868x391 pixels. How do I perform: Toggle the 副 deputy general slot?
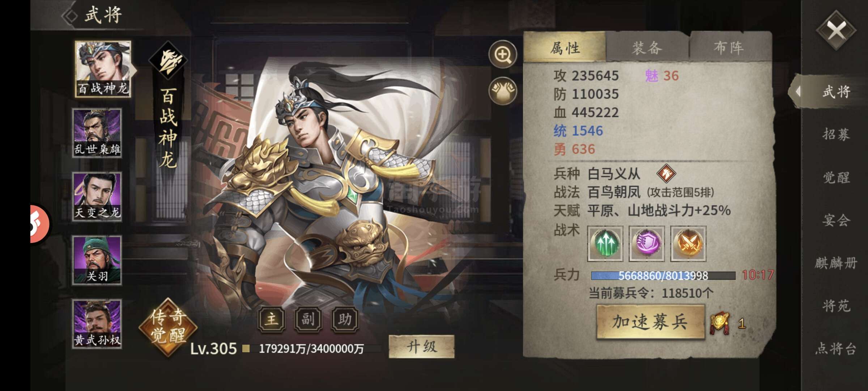point(308,319)
